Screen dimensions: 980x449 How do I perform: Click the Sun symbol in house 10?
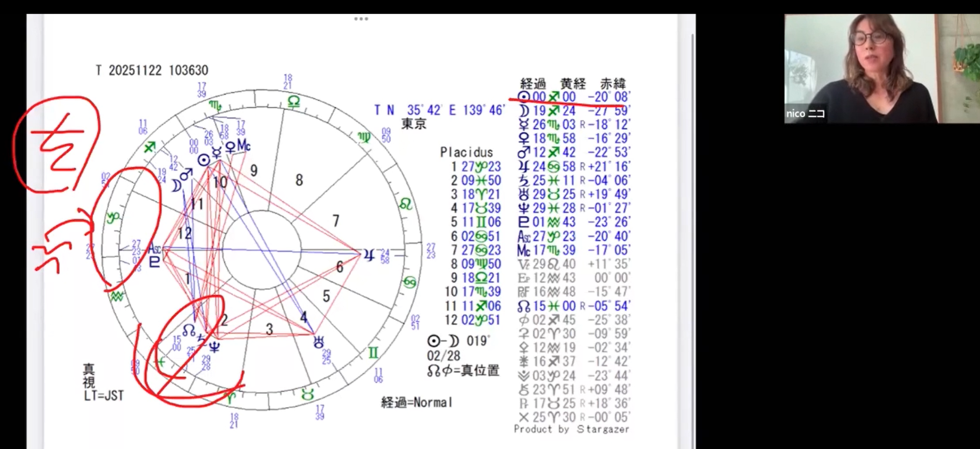point(204,160)
